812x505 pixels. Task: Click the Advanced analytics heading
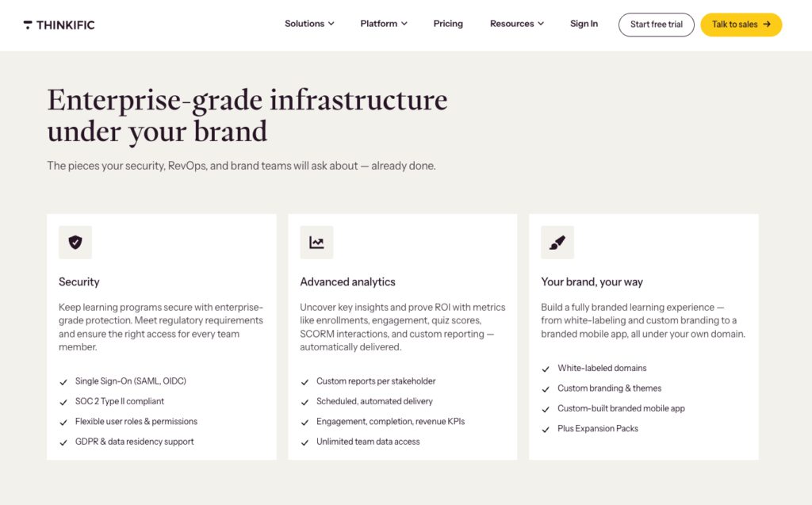tap(347, 281)
